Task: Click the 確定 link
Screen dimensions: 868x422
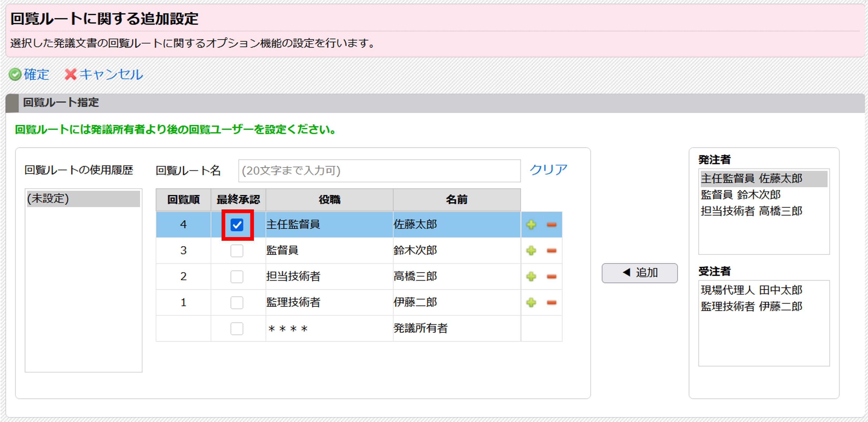Action: tap(36, 75)
